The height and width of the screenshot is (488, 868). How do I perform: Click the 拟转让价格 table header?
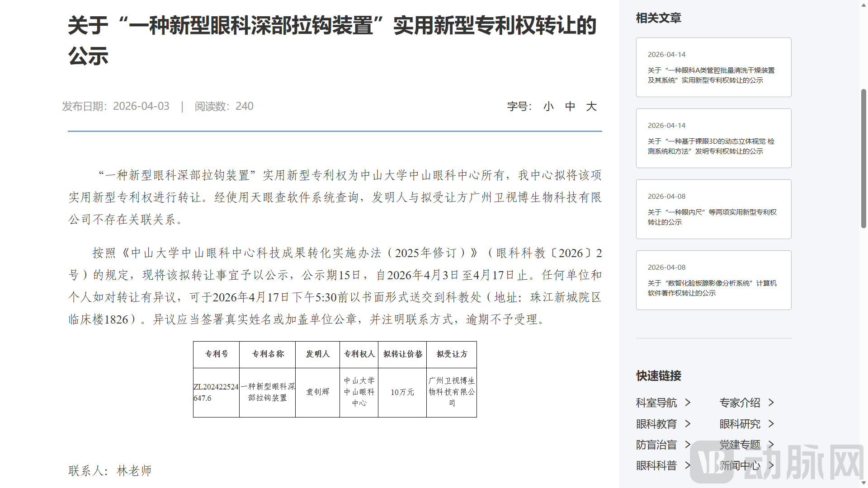point(402,354)
